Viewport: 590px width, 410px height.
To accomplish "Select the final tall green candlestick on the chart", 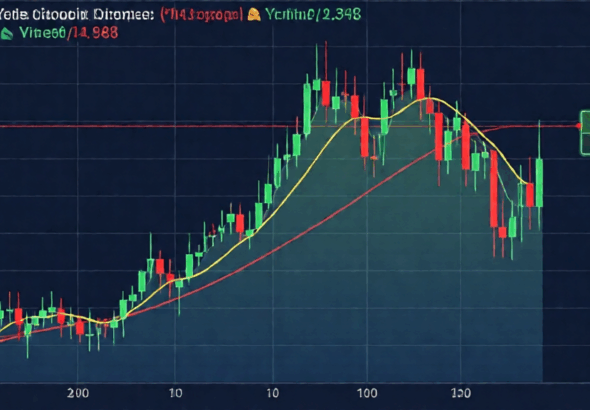I will (539, 182).
